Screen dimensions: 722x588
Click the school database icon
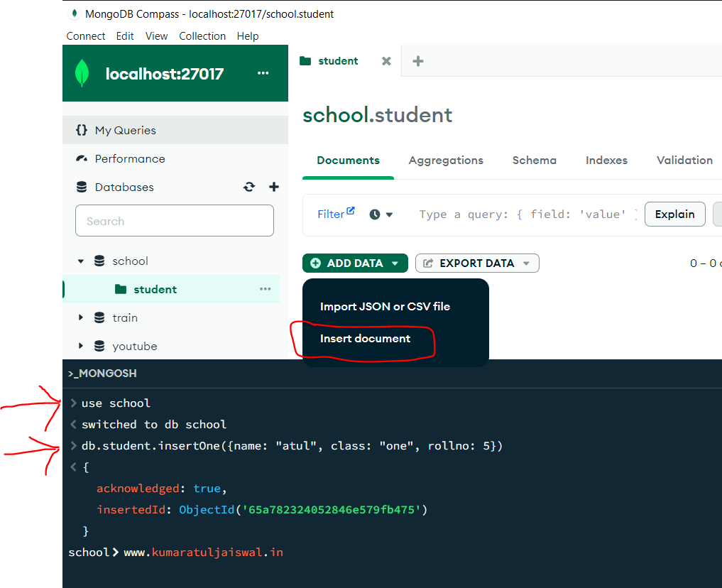(99, 261)
